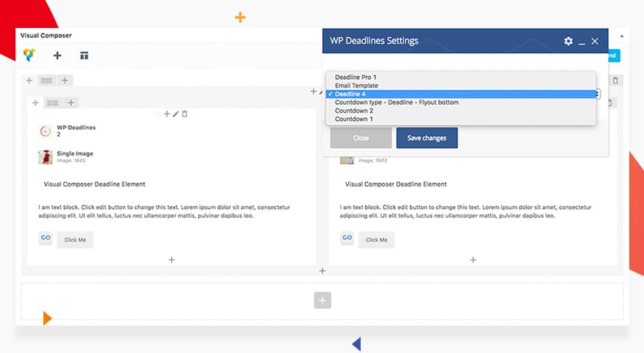
Task: Choose Countdown 1 option
Action: [x=461, y=119]
